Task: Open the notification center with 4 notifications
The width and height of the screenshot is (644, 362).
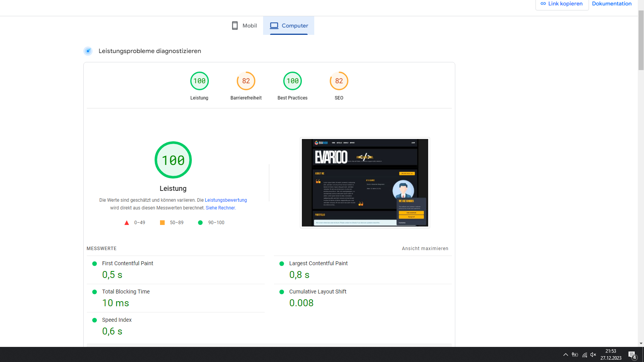Action: (x=632, y=355)
